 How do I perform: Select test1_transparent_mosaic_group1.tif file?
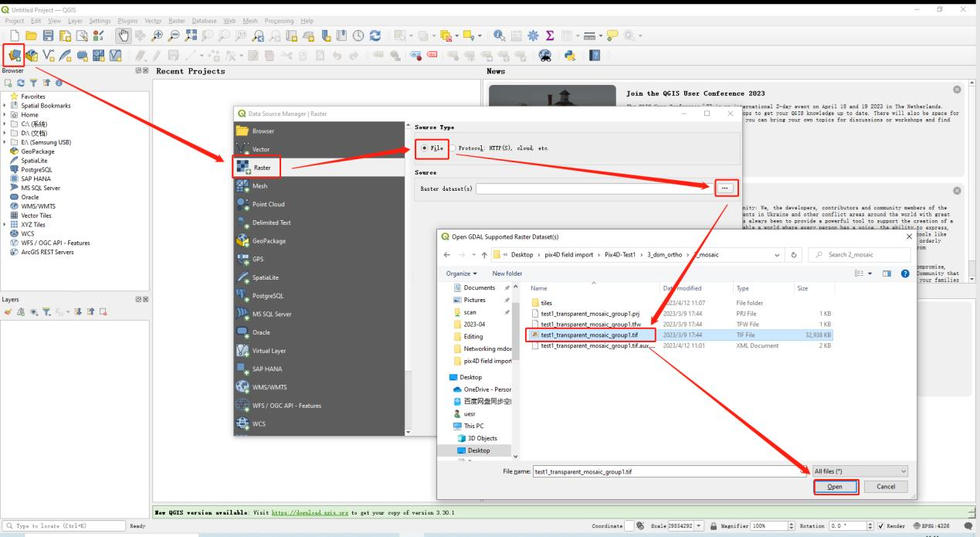pos(591,335)
